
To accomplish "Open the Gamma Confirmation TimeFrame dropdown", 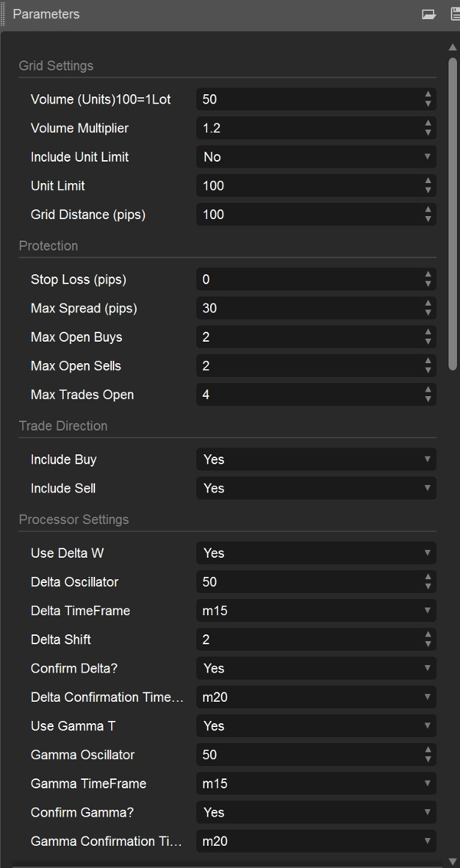I will coord(314,840).
